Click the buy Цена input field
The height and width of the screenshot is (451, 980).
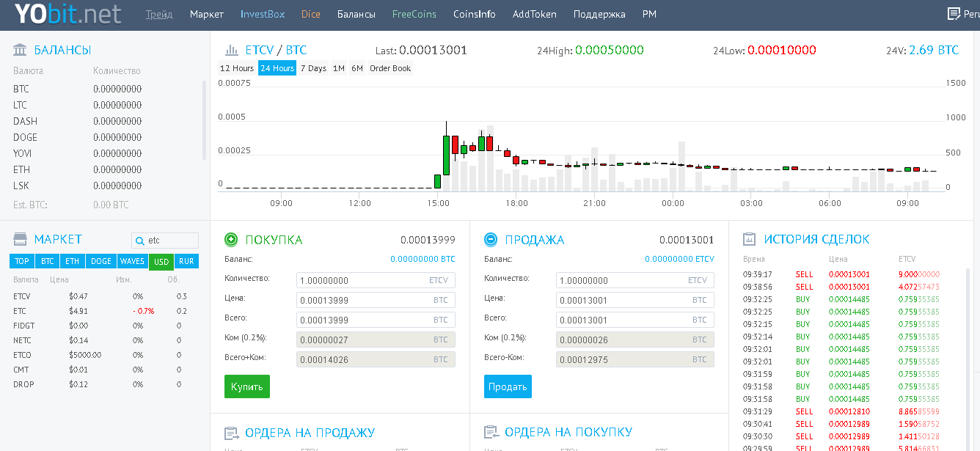[376, 300]
